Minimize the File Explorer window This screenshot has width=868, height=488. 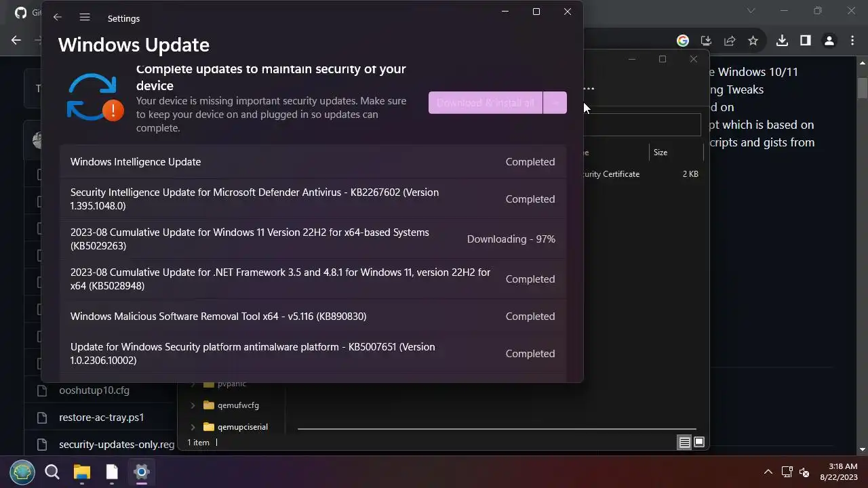[x=632, y=59]
